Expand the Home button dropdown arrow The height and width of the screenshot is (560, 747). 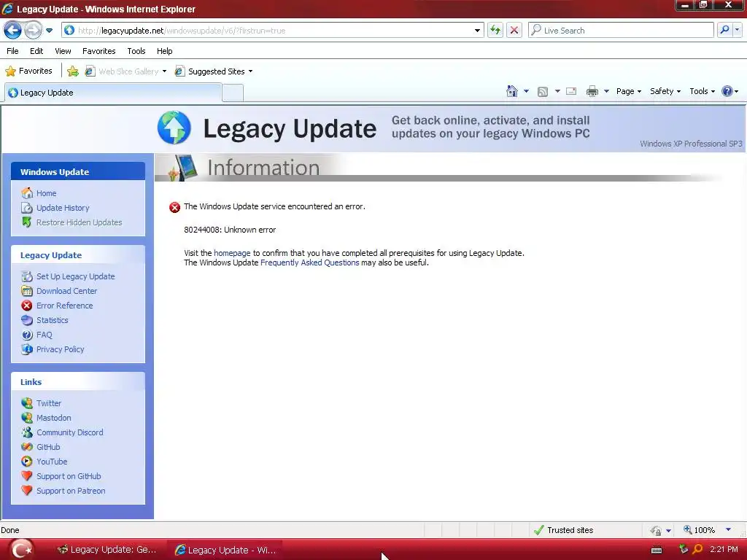coord(526,91)
